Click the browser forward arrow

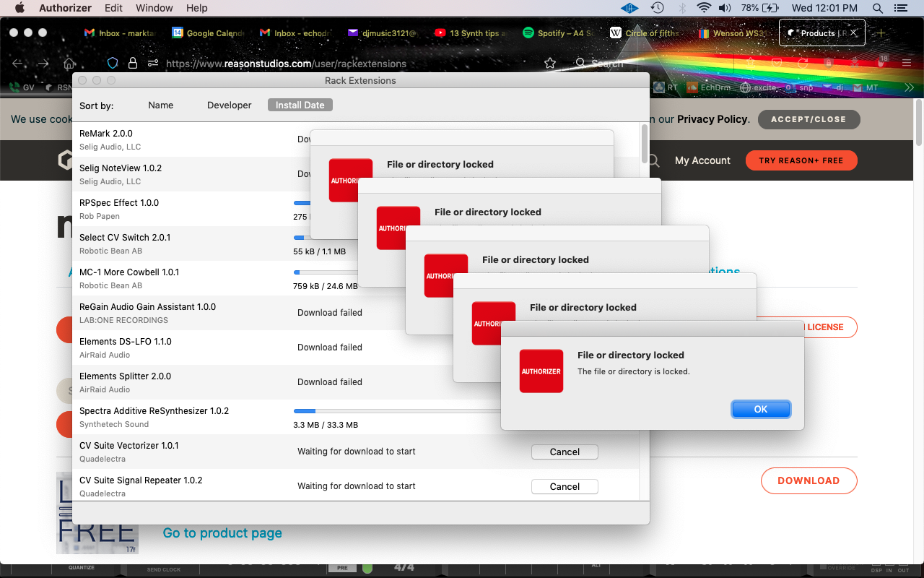43,64
